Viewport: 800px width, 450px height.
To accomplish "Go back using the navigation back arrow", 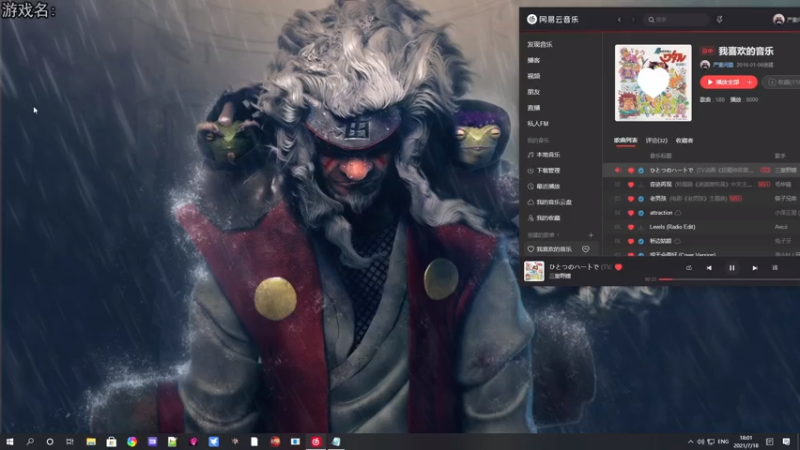I will [619, 19].
